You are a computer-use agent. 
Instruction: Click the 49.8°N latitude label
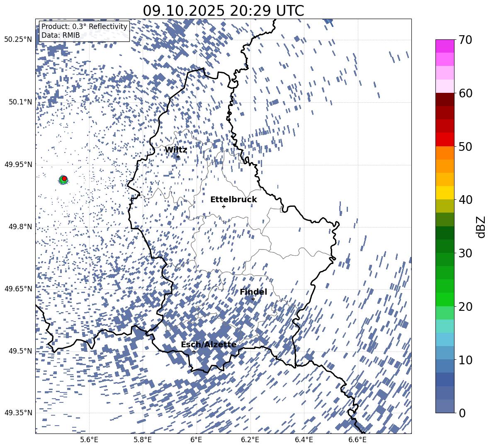pyautogui.click(x=20, y=227)
